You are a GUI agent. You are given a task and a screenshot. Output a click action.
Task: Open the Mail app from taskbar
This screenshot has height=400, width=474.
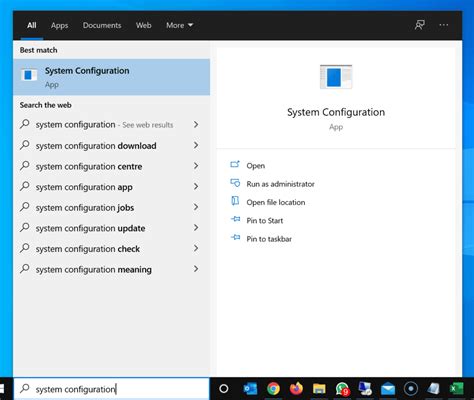[x=388, y=389]
